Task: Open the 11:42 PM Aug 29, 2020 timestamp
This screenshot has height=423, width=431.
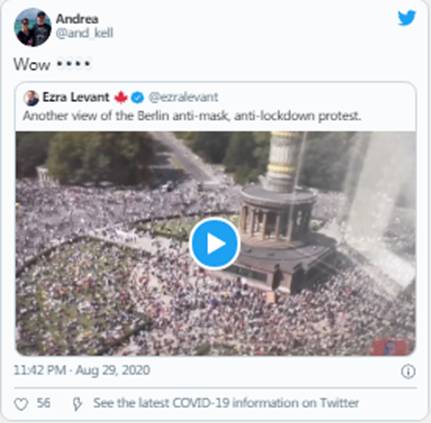Action: [82, 370]
